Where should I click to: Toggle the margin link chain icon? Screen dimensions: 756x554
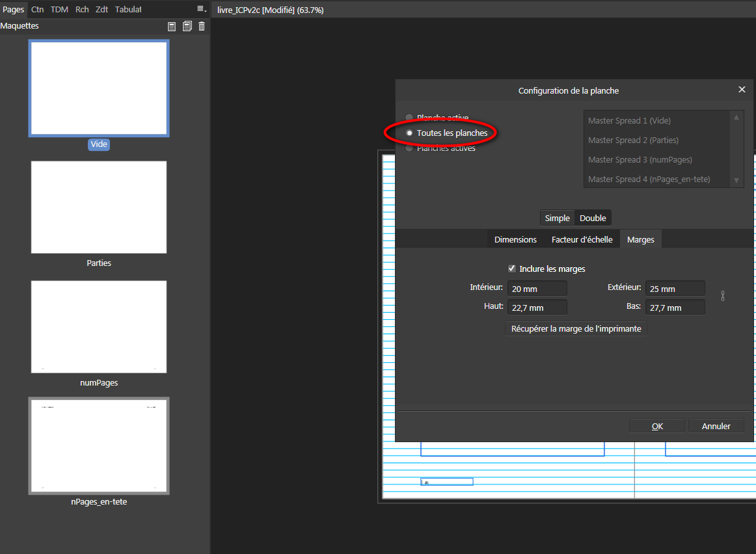[x=723, y=296]
